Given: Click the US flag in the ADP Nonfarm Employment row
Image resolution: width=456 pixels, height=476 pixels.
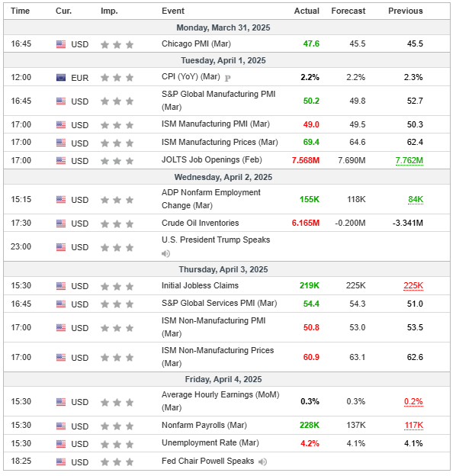Looking at the screenshot, I should tap(61, 200).
